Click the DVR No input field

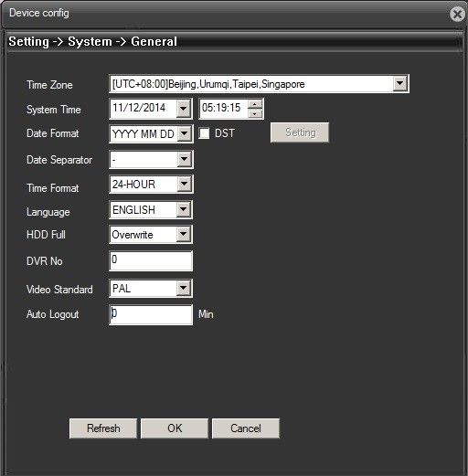151,260
